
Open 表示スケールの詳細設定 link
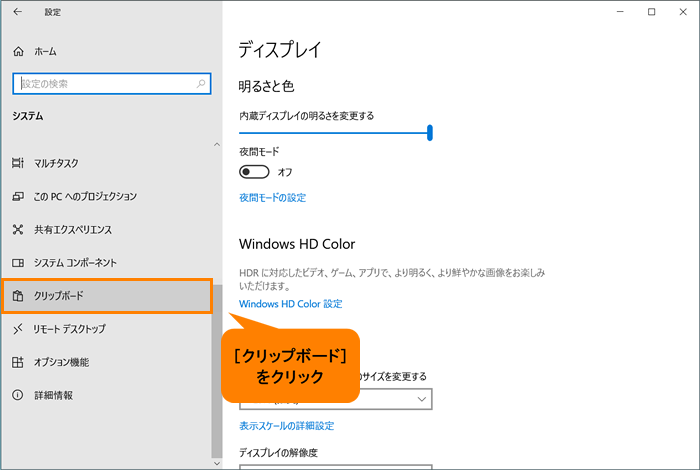[x=287, y=426]
